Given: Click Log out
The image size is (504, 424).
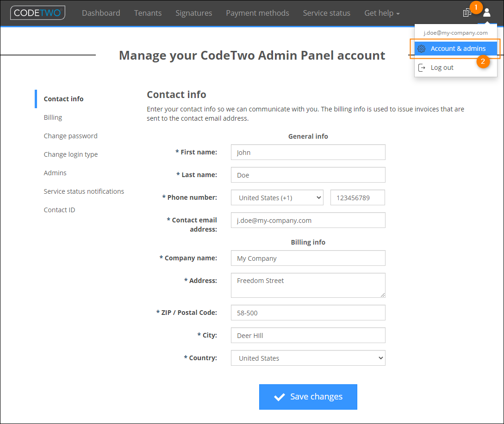Looking at the screenshot, I should (442, 67).
